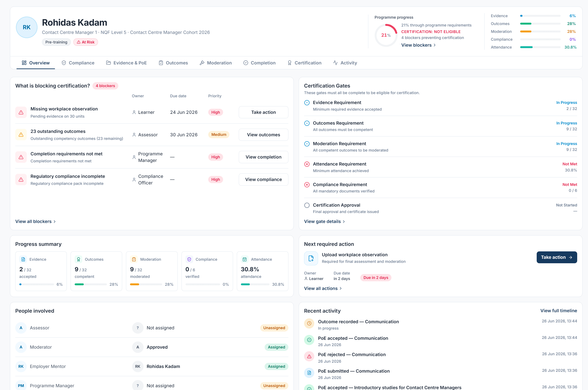588x390 pixels.
Task: Expand View gate details
Action: point(324,221)
